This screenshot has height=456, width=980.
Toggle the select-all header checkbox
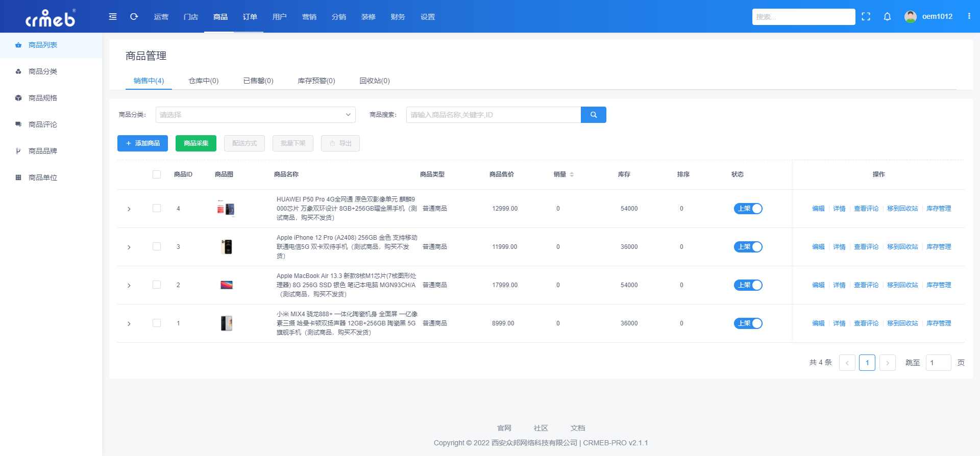pos(157,174)
